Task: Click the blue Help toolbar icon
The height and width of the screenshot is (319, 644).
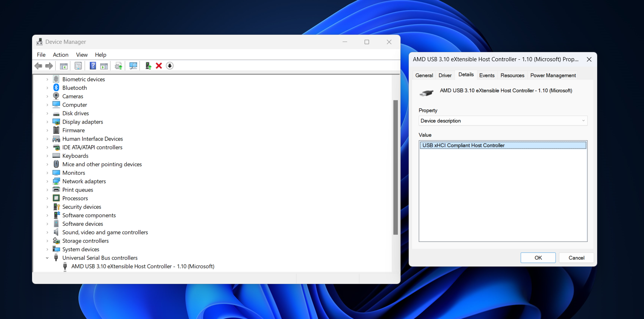Action: [x=93, y=66]
